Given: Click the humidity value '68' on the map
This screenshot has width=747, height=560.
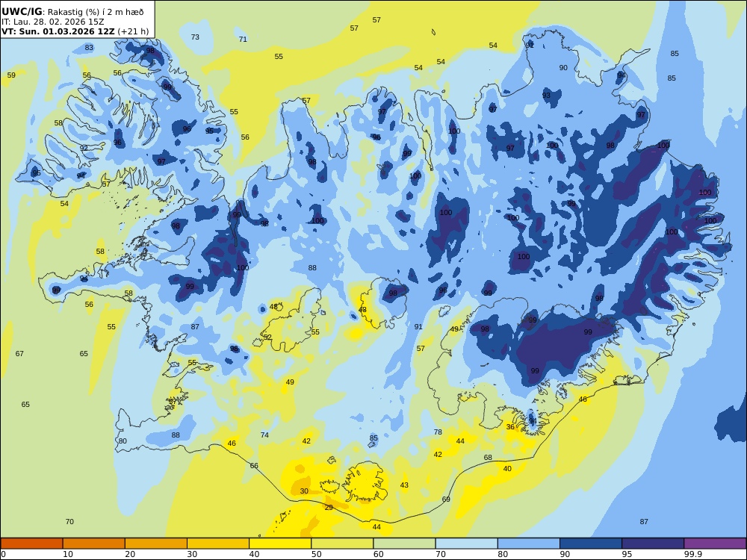Looking at the screenshot, I should click(488, 458).
